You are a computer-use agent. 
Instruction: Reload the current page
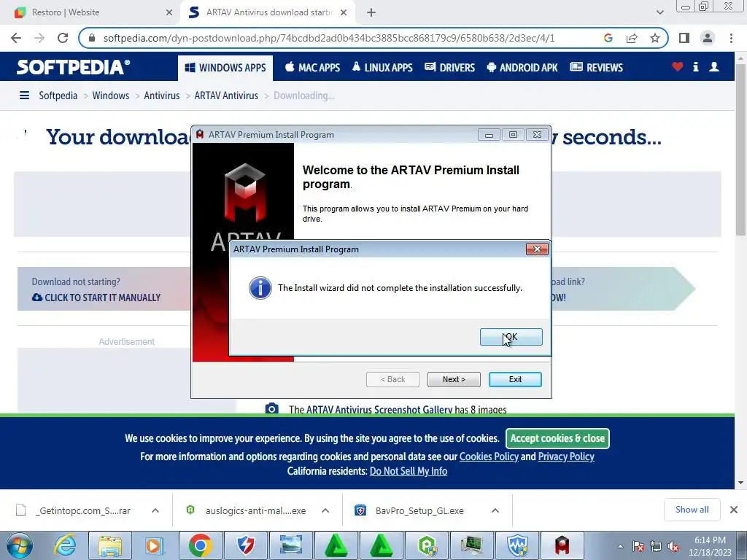coord(63,38)
